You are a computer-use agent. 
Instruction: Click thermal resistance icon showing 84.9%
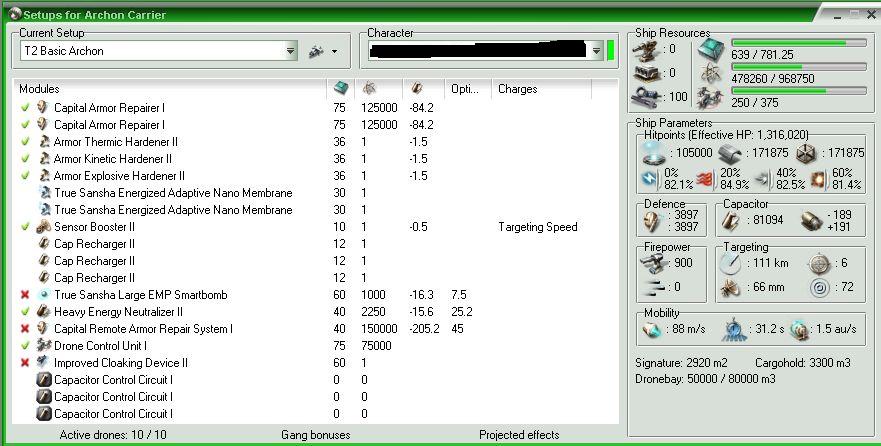point(706,179)
